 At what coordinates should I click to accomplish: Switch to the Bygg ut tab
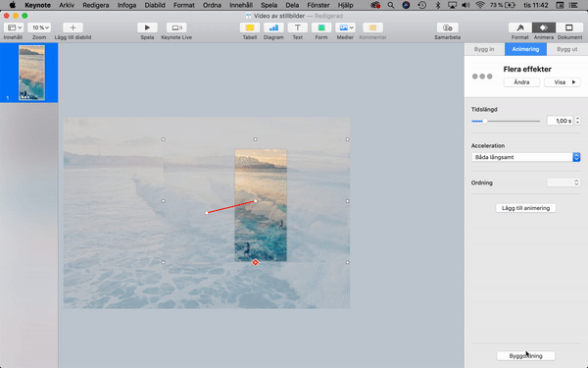[567, 49]
